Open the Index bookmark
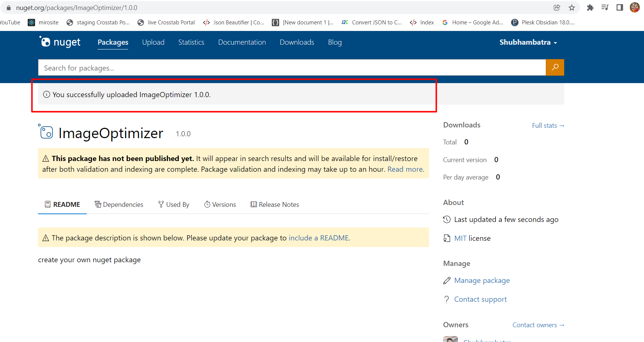The width and height of the screenshot is (644, 342). (422, 23)
